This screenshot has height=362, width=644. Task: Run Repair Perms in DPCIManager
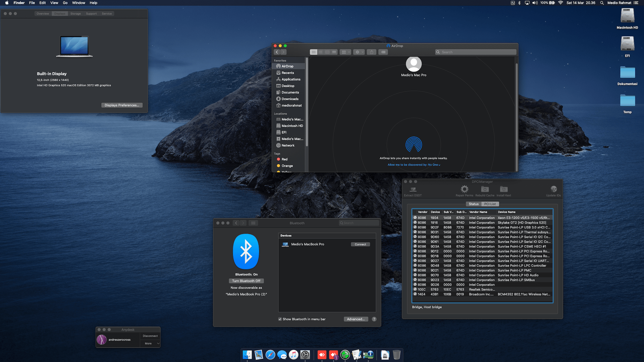[464, 191]
